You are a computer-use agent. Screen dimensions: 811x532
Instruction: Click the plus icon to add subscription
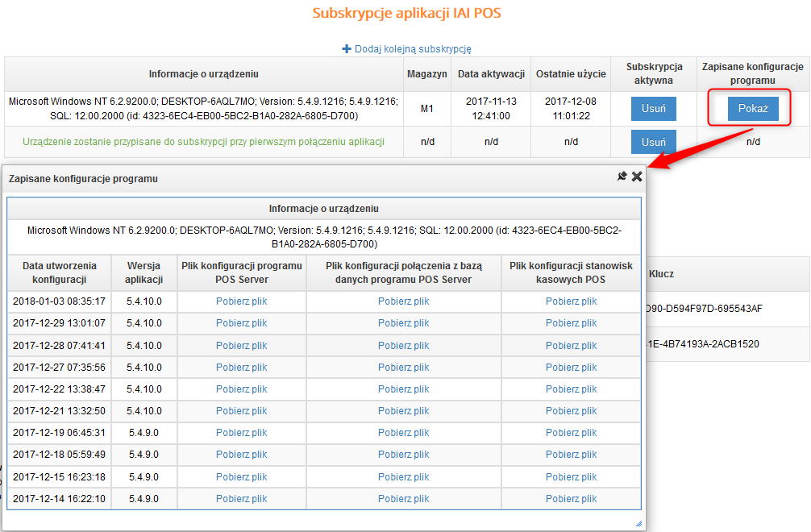point(347,48)
